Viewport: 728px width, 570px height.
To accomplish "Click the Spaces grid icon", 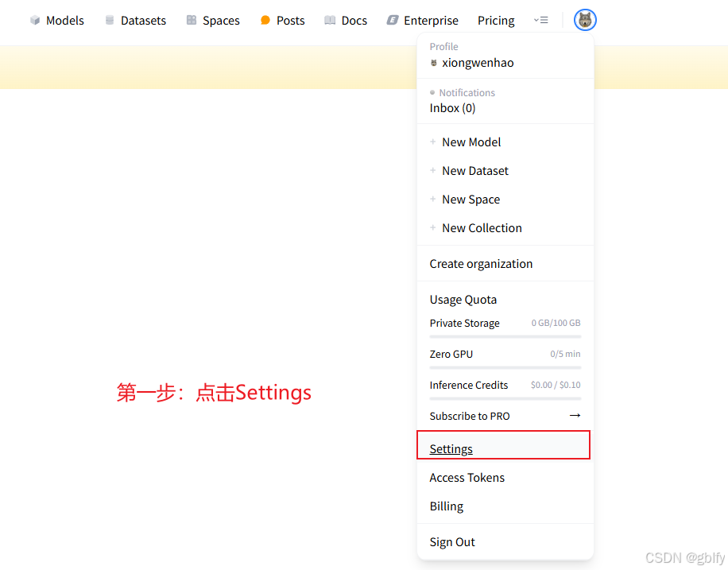I will point(192,21).
